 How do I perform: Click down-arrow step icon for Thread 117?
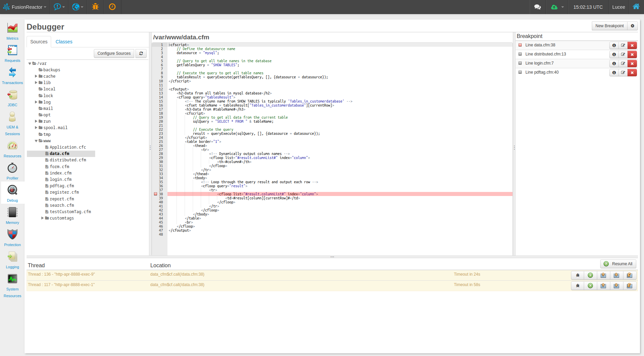[616, 286]
